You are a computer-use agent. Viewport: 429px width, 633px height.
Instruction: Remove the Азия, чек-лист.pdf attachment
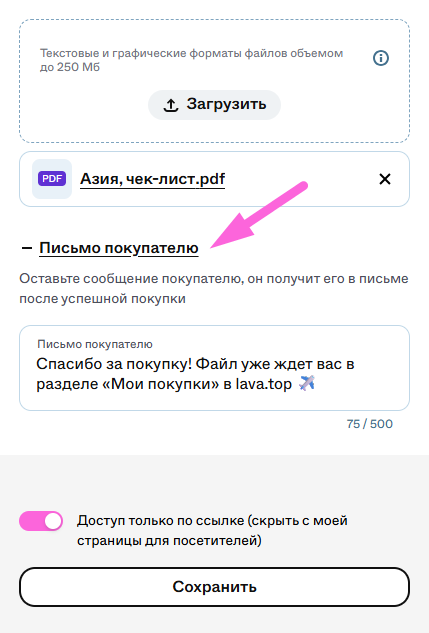[385, 179]
